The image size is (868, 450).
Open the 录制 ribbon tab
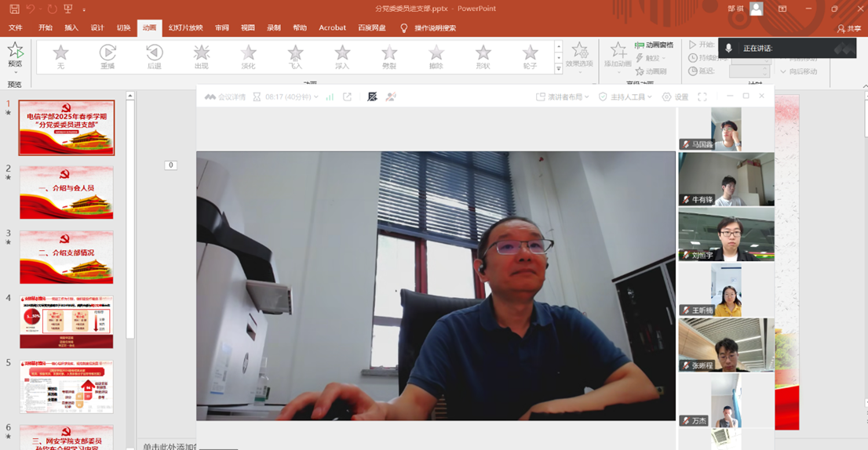[274, 27]
